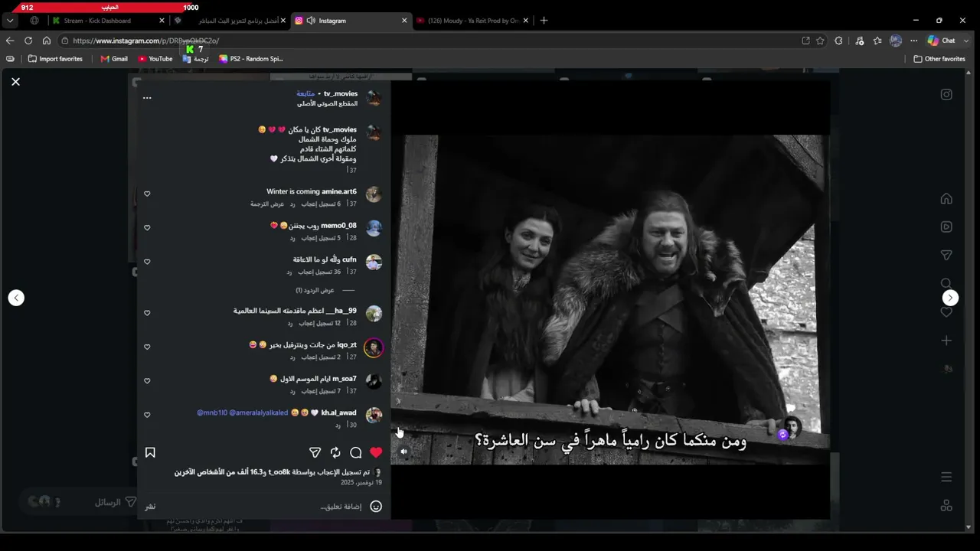Reply to memo0_08's comment
Image resolution: width=980 pixels, height=551 pixels.
(x=292, y=238)
